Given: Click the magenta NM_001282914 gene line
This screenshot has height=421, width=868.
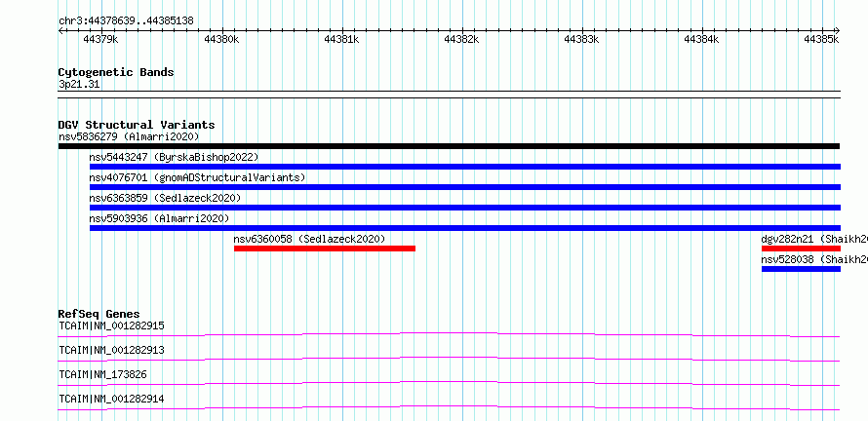Looking at the screenshot, I should click(449, 407).
